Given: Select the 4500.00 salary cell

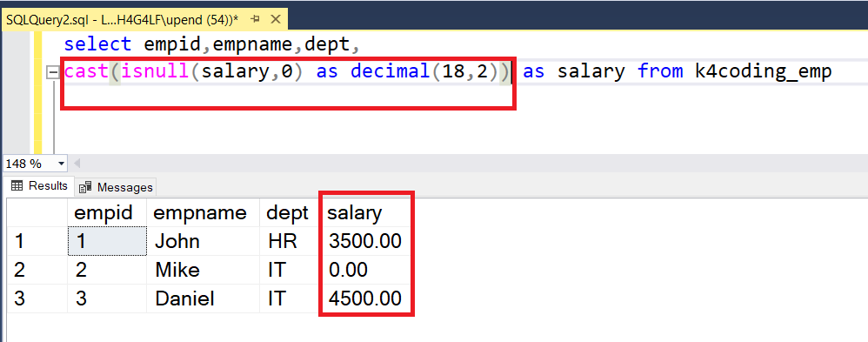Looking at the screenshot, I should click(365, 298).
